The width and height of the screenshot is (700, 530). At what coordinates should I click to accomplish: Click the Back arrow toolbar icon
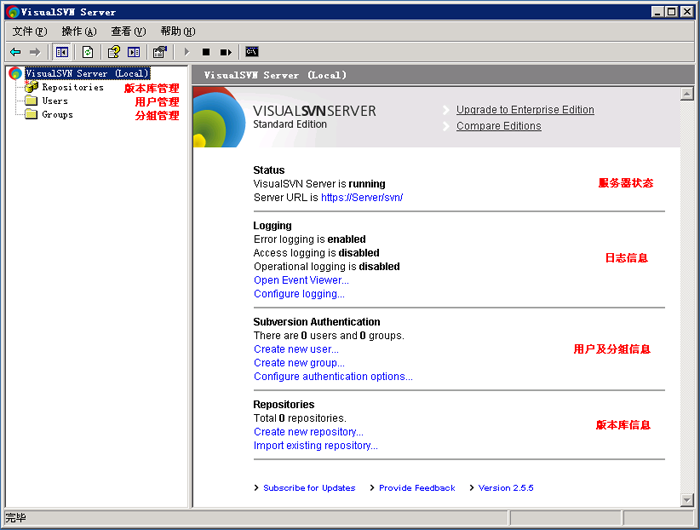click(x=16, y=52)
